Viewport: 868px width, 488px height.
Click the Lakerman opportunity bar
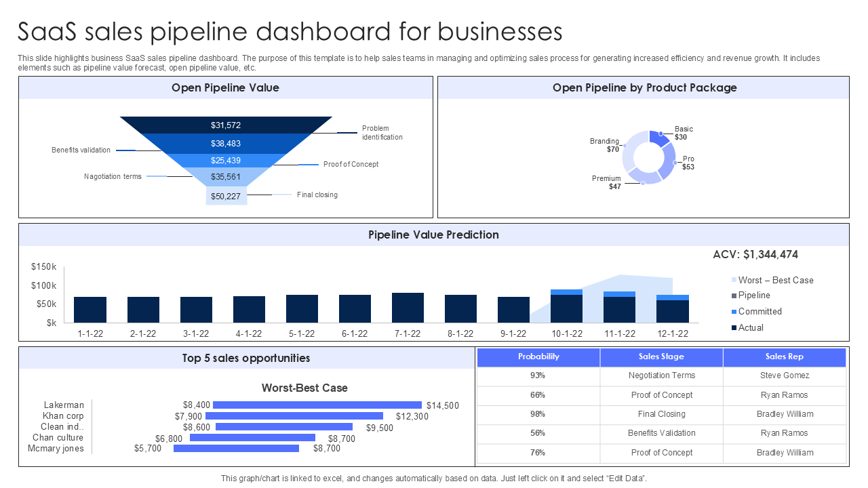point(318,405)
